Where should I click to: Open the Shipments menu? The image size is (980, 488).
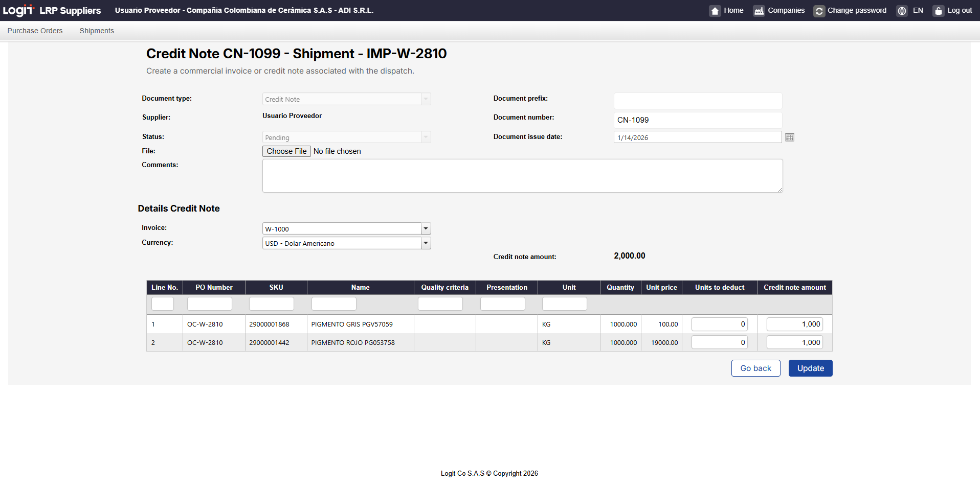[x=97, y=31]
